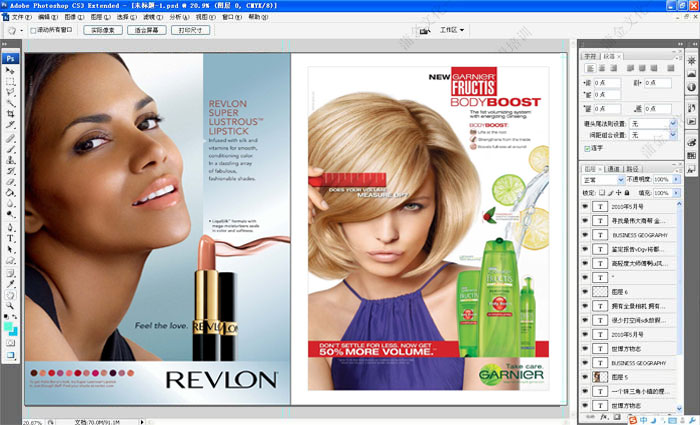Hide the 图层 5 layer

tap(585, 377)
